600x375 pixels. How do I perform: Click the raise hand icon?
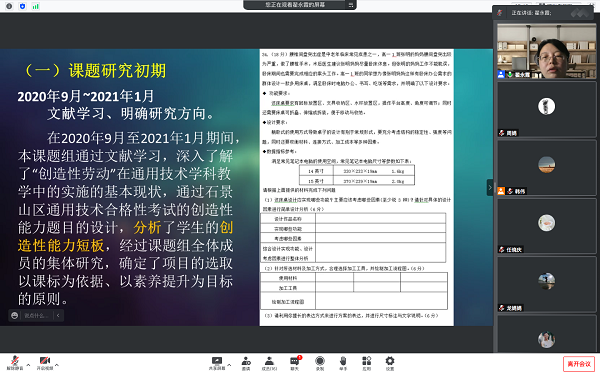point(343,363)
